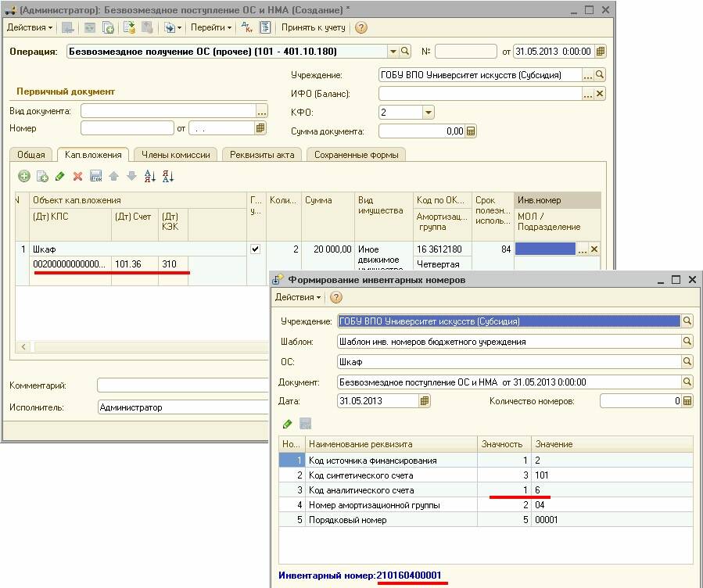Open the ИФО (Баланс) ellipsis selector
The width and height of the screenshot is (703, 588).
point(588,94)
